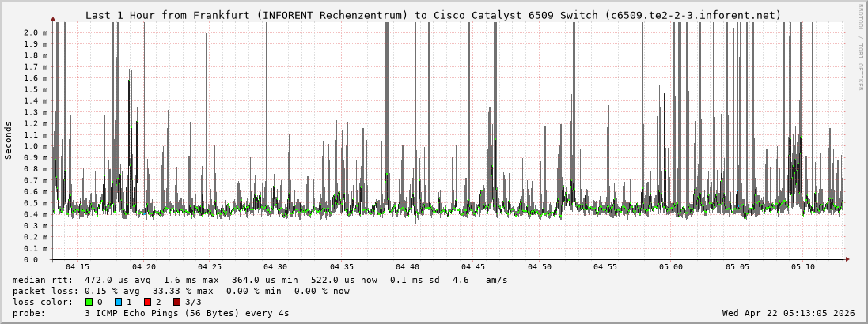Click the 04:40 time axis label
Screen dimensions: 868x324
(407, 267)
